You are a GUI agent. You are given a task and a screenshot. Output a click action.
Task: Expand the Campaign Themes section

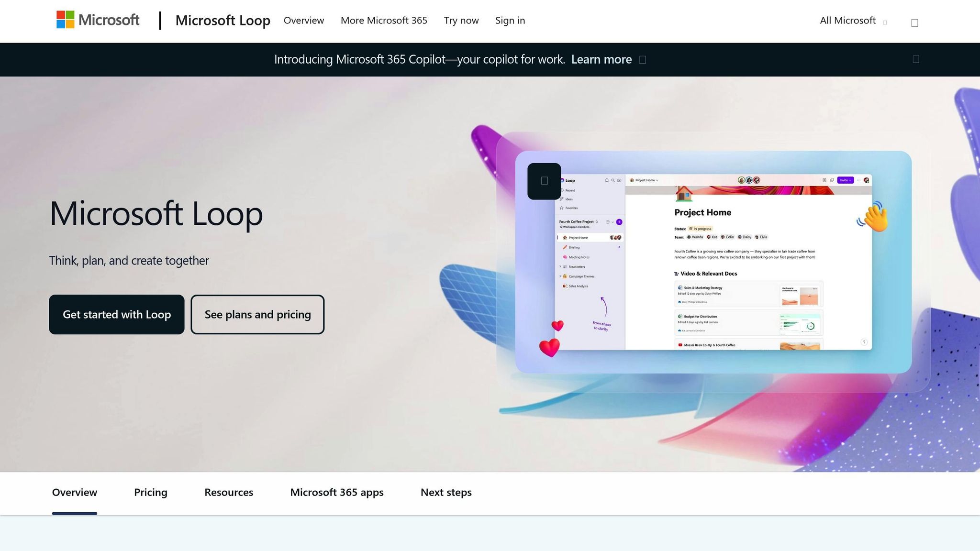pyautogui.click(x=560, y=276)
